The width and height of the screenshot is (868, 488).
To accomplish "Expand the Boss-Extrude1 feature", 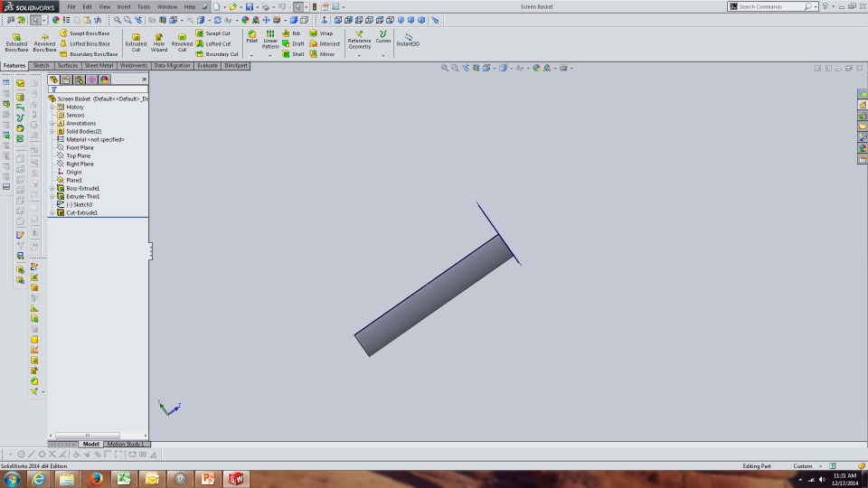I will [52, 188].
